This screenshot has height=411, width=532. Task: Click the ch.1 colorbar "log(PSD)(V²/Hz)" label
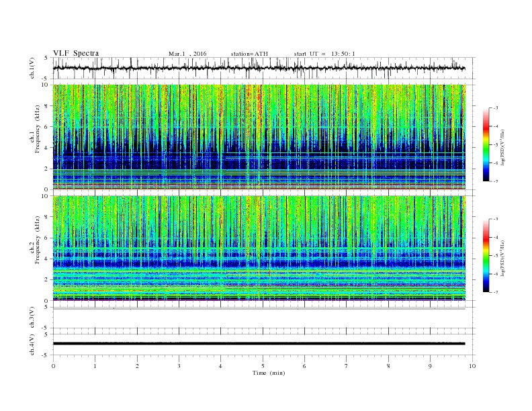click(x=502, y=147)
